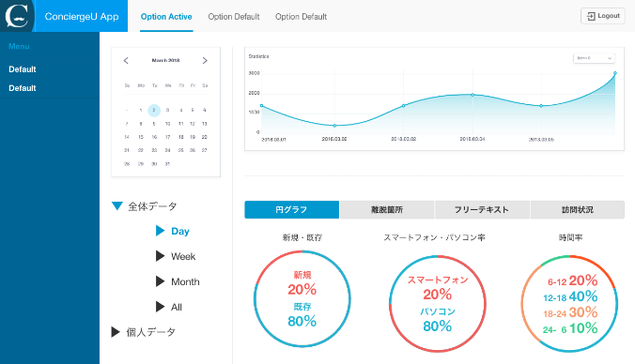Select date 28 in the calendar
The height and width of the screenshot is (364, 635).
(x=127, y=164)
